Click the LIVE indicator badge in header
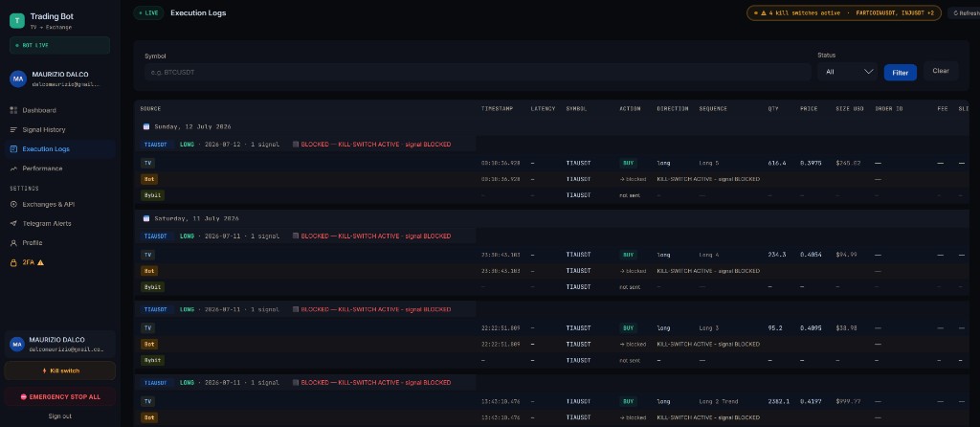980x427 pixels. (x=148, y=12)
